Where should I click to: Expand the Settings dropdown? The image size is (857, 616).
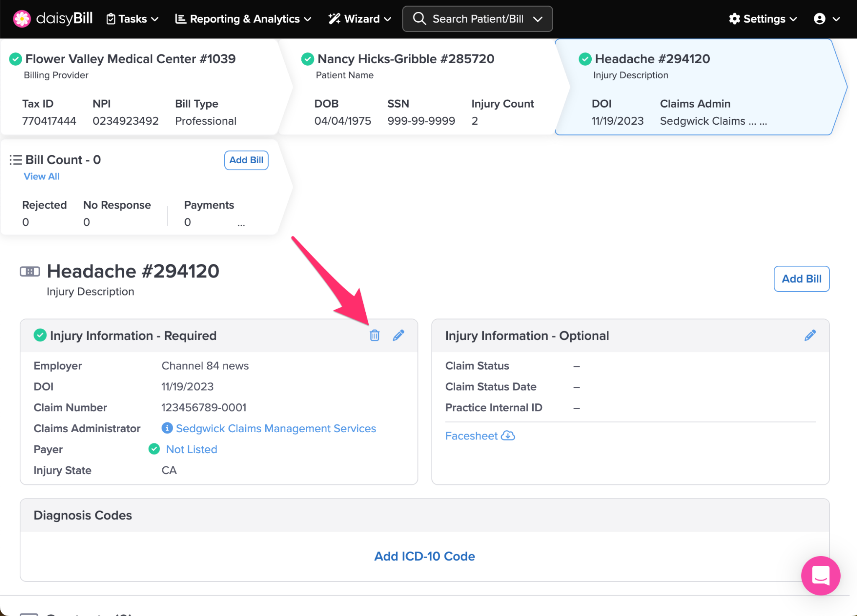(x=762, y=19)
